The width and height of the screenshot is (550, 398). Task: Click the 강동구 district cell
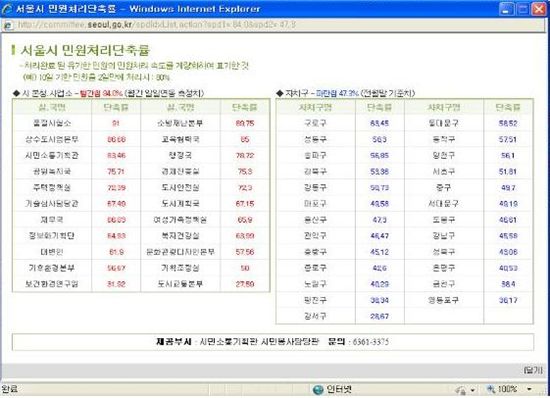[x=315, y=188]
